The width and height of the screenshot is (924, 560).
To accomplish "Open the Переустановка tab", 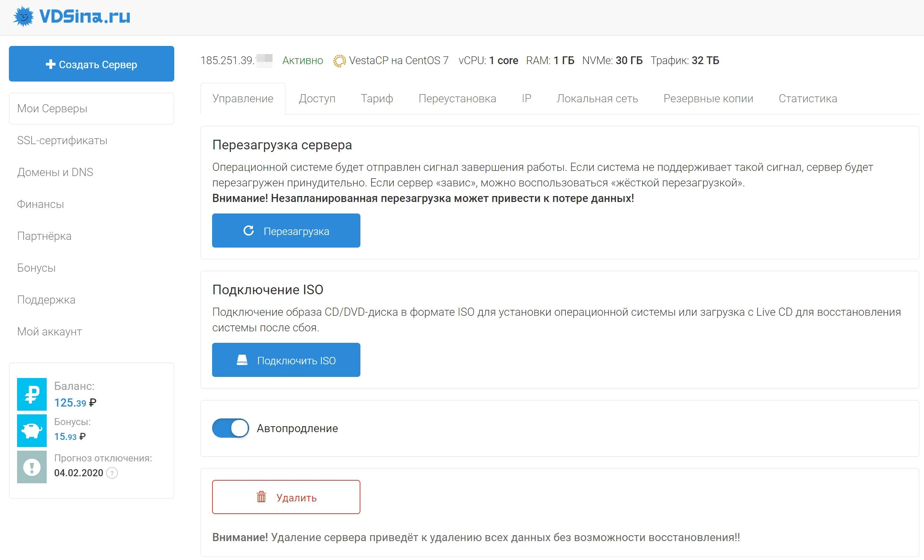I will coord(457,99).
